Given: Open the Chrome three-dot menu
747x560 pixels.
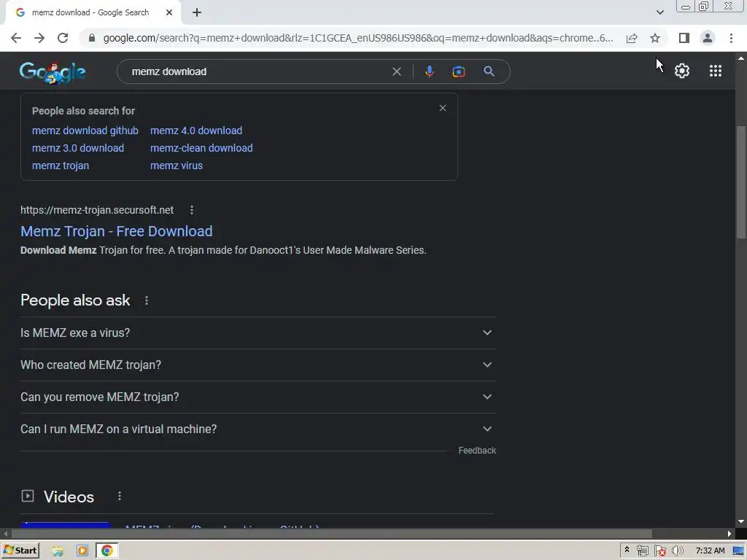Looking at the screenshot, I should click(x=731, y=38).
